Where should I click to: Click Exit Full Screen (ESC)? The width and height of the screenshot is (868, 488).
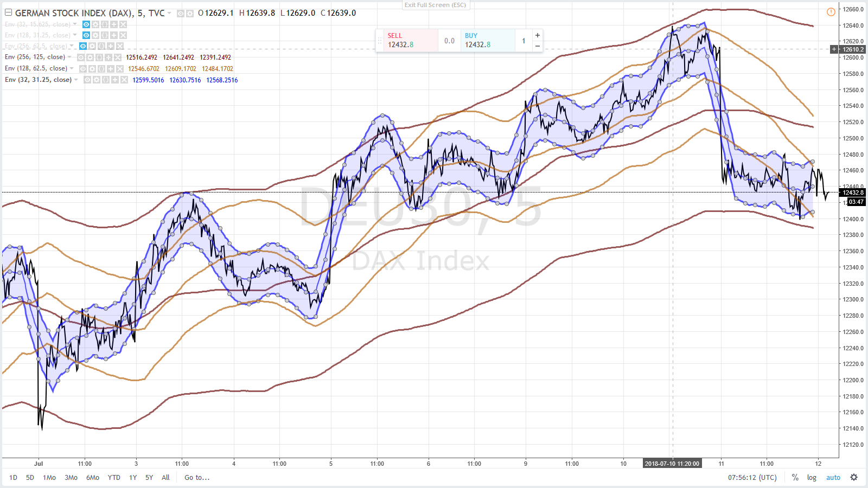[x=435, y=5]
